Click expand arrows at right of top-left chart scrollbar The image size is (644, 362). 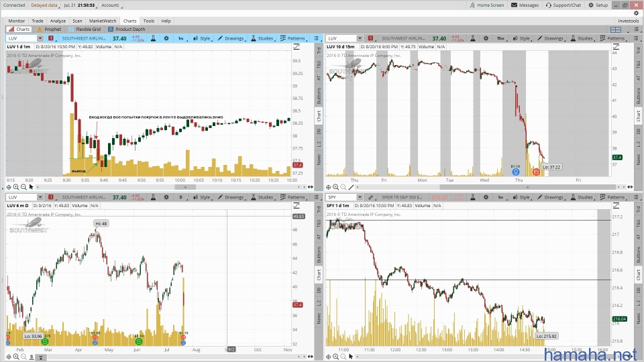click(311, 187)
